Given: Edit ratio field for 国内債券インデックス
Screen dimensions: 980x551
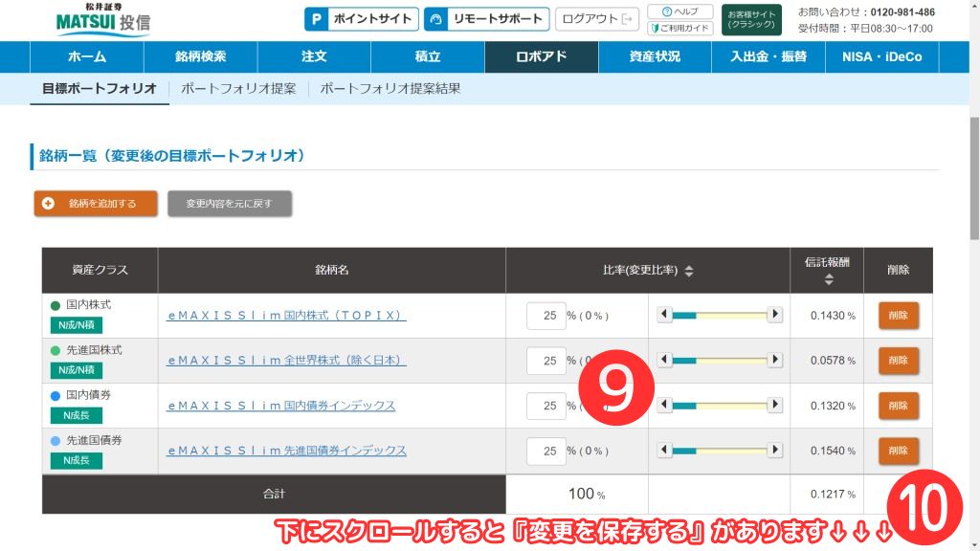Looking at the screenshot, I should point(546,406).
